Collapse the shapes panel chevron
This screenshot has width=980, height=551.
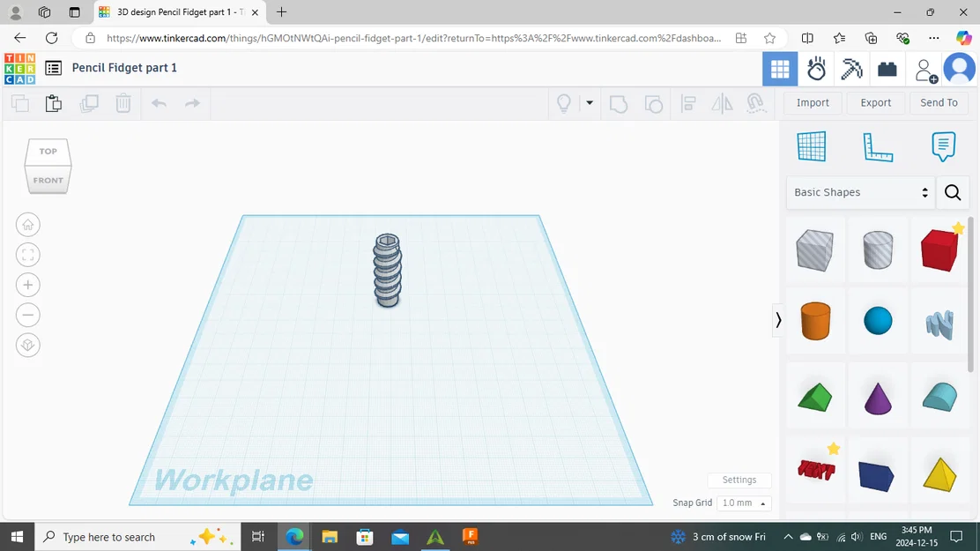(x=778, y=320)
